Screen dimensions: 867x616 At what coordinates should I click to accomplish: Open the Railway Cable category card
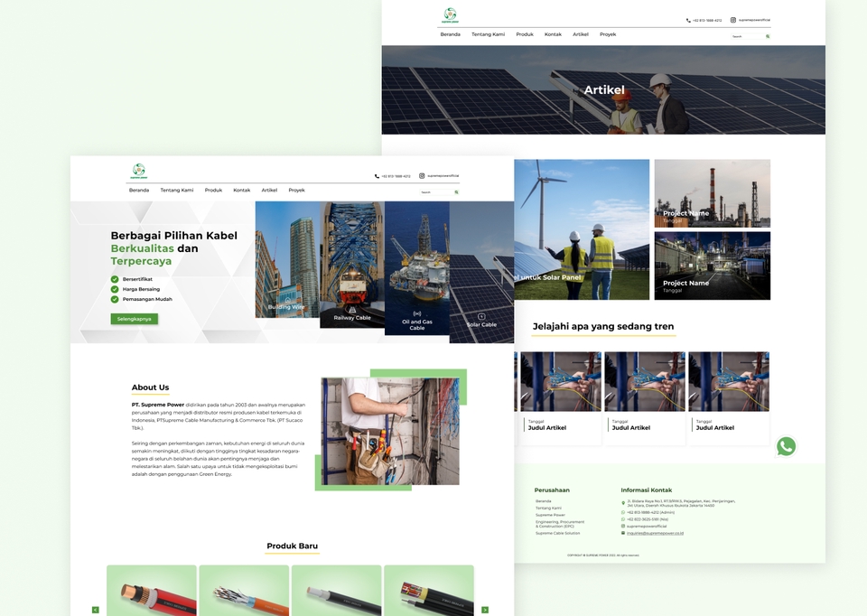[352, 265]
